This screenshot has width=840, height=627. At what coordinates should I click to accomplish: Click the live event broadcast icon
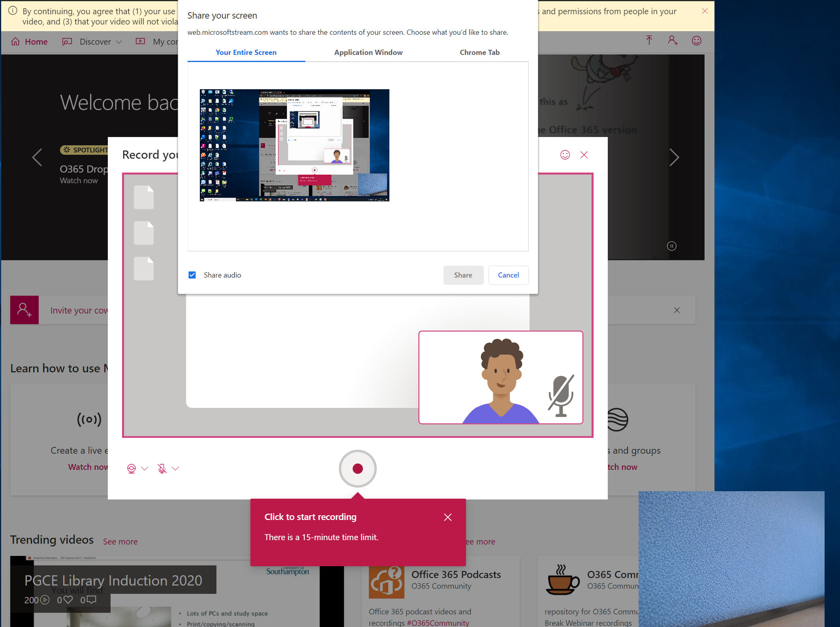(x=89, y=419)
